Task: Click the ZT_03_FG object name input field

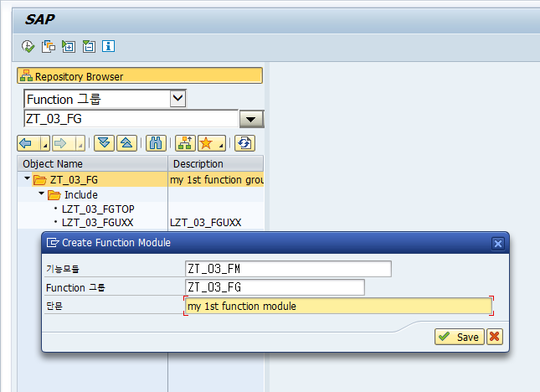Action: pos(131,119)
